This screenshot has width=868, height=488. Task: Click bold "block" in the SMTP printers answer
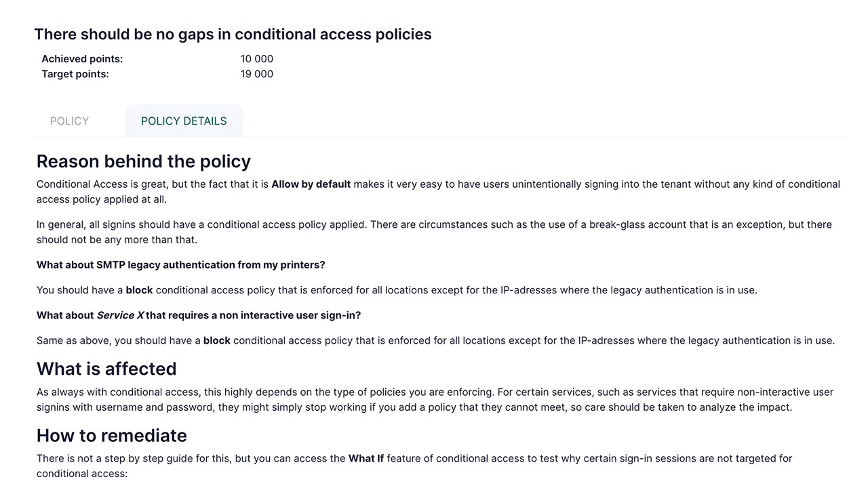pyautogui.click(x=139, y=290)
